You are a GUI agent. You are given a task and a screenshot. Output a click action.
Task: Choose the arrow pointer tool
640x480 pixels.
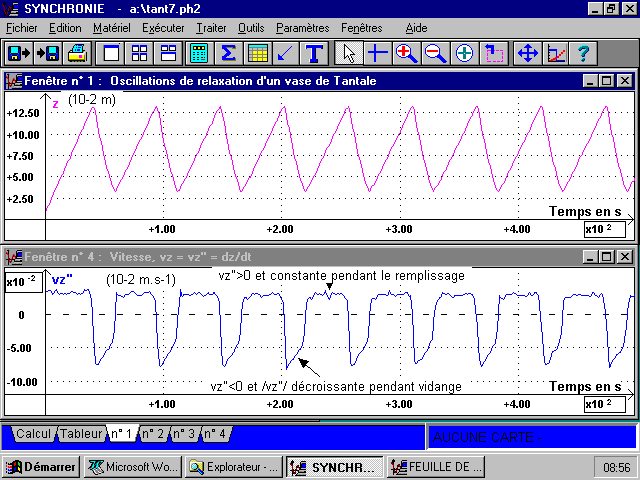pos(348,53)
